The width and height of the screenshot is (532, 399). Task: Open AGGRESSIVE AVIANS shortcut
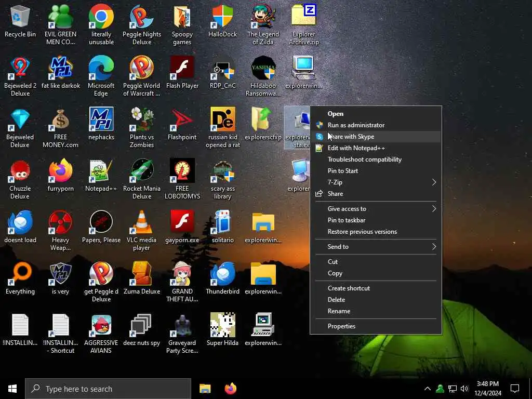101,334
